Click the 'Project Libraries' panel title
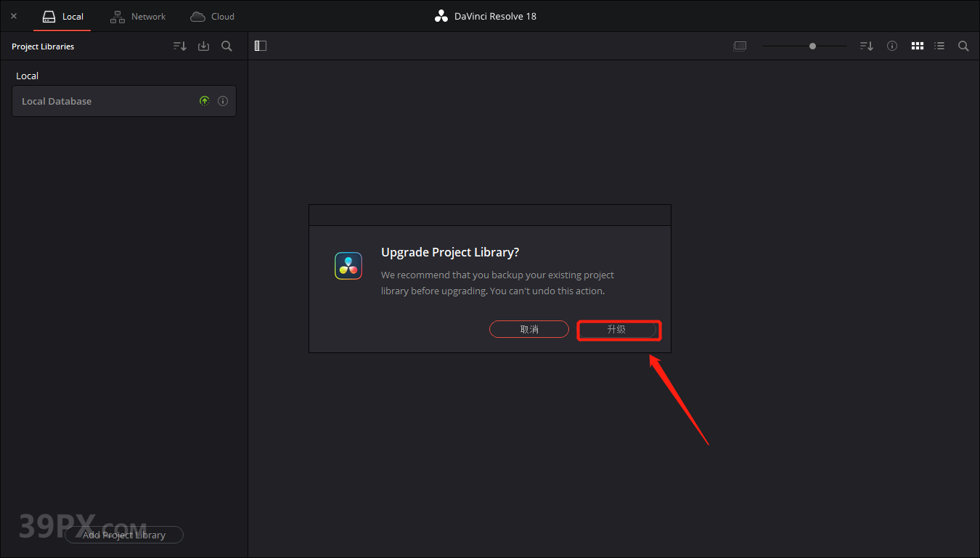 (43, 46)
